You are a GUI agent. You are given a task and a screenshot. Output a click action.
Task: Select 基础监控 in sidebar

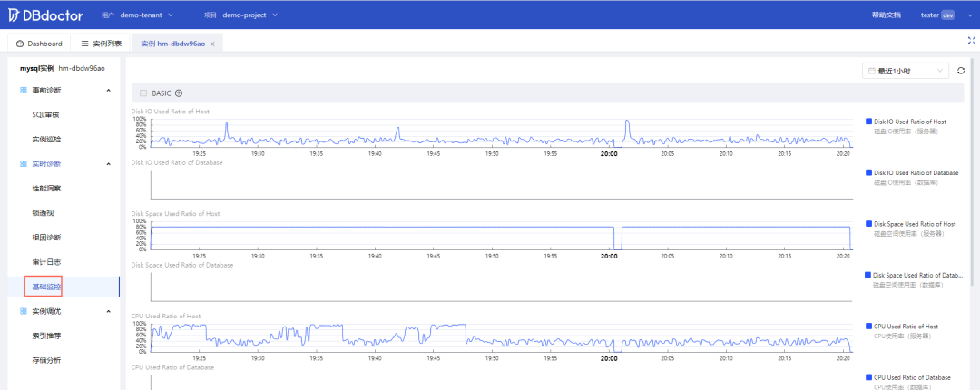46,287
